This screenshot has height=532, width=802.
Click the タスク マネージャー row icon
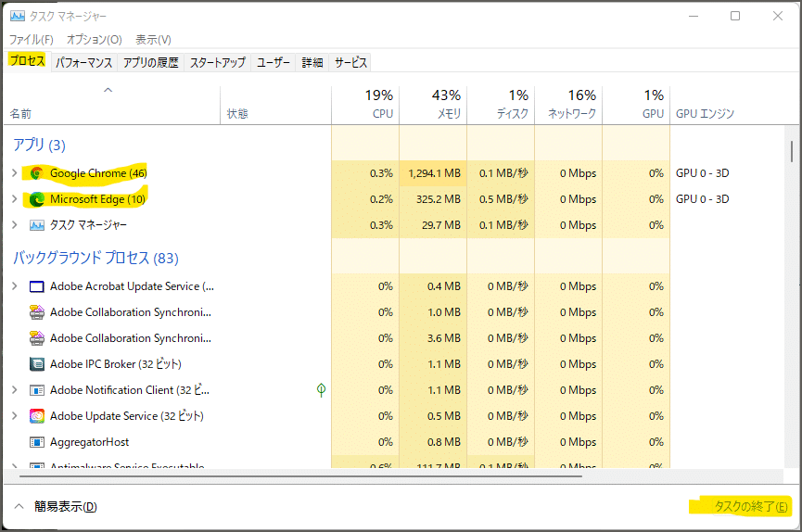[x=37, y=225]
